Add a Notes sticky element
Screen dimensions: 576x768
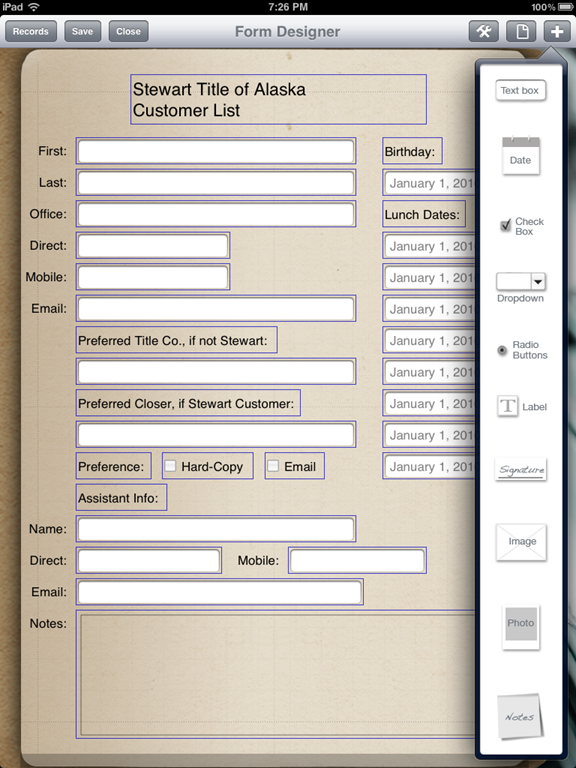click(x=520, y=716)
